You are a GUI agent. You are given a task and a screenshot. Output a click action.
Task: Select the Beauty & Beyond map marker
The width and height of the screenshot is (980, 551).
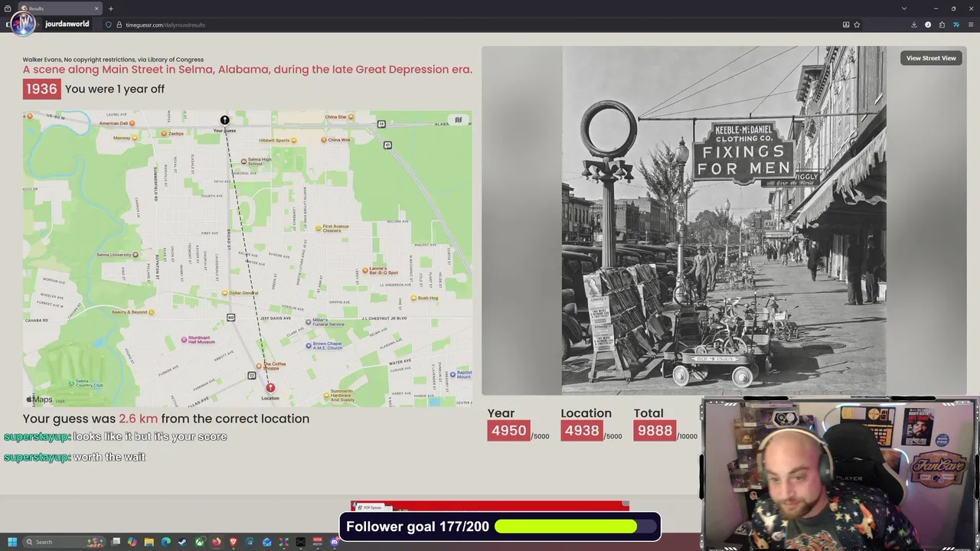point(151,312)
